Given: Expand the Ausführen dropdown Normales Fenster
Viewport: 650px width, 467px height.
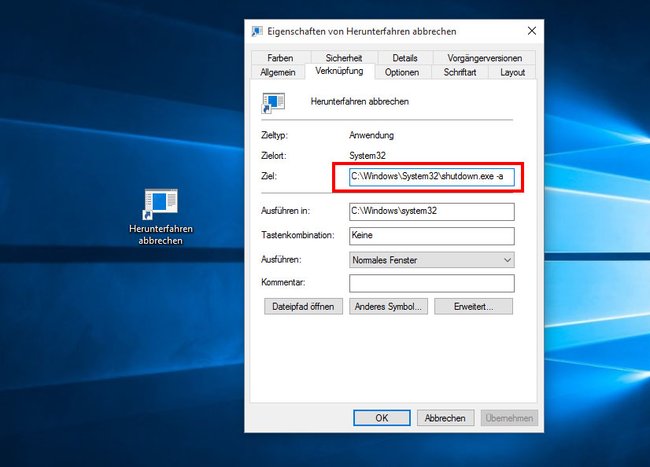Looking at the screenshot, I should point(432,260).
